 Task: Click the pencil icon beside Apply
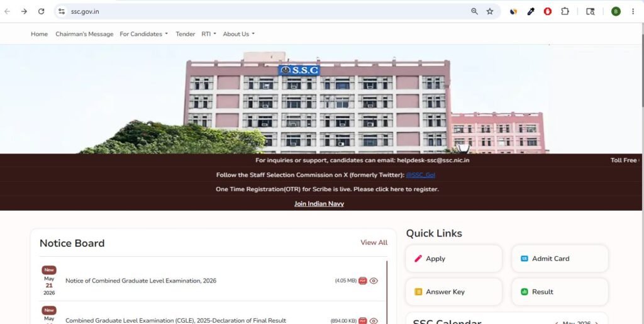418,259
